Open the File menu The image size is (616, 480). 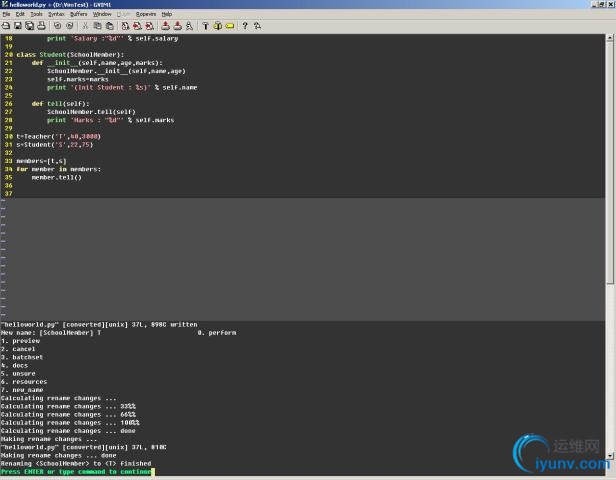(x=6, y=14)
